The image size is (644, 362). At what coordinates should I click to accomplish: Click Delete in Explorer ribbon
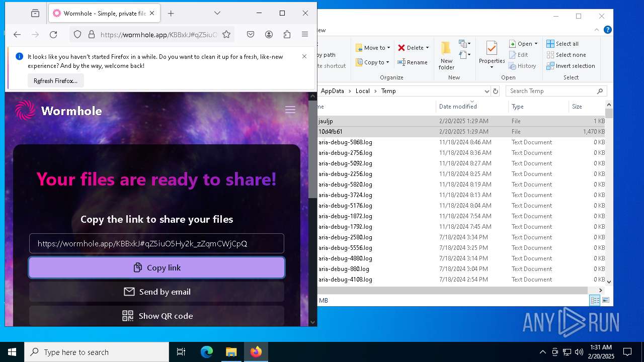point(411,48)
